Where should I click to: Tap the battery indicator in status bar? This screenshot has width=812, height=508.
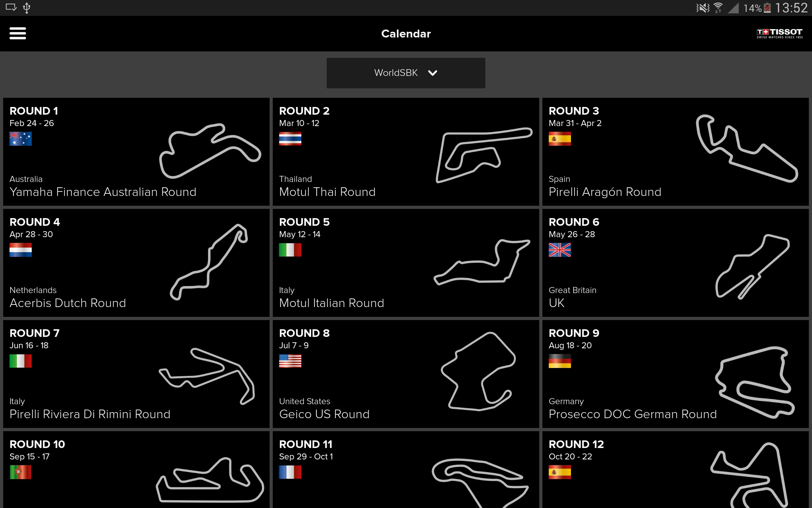(x=767, y=8)
